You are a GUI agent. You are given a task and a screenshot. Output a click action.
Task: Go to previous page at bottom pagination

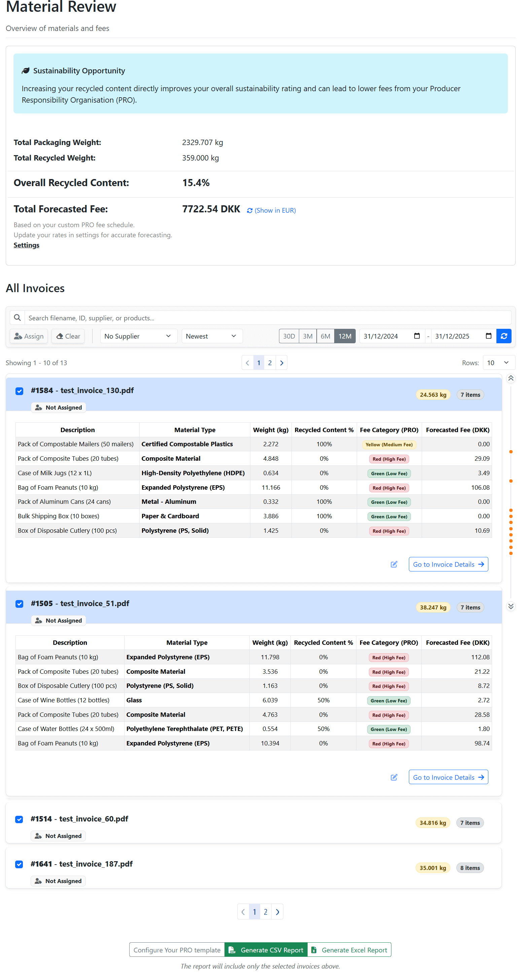pos(243,912)
